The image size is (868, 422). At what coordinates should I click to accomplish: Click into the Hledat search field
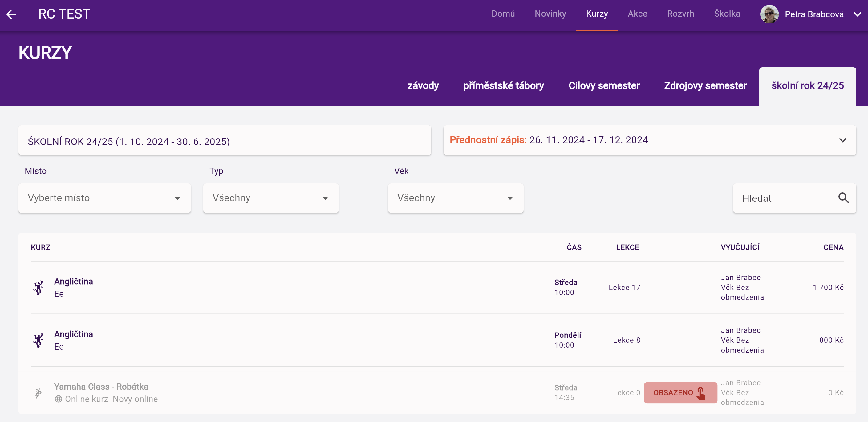click(x=785, y=198)
